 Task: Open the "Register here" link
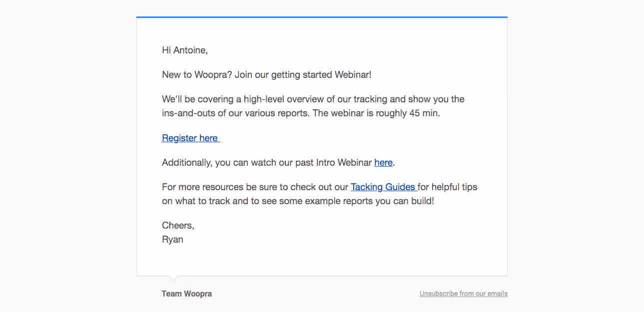[191, 138]
